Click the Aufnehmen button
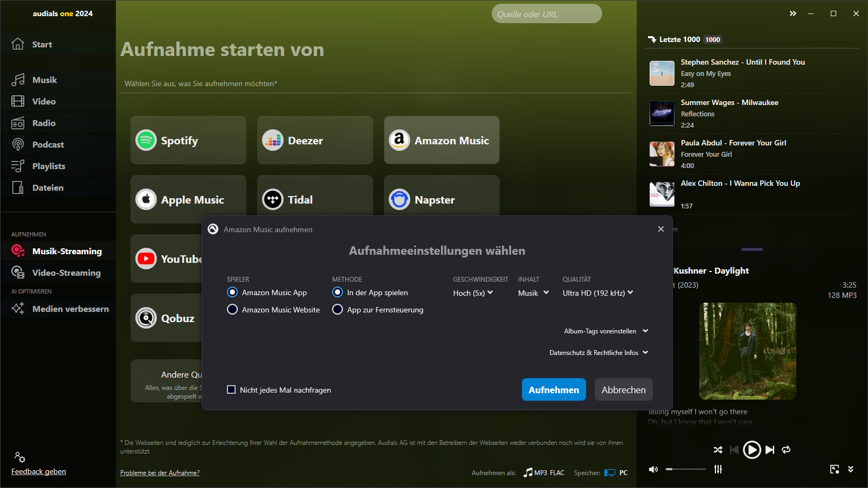This screenshot has width=868, height=488. click(x=554, y=390)
